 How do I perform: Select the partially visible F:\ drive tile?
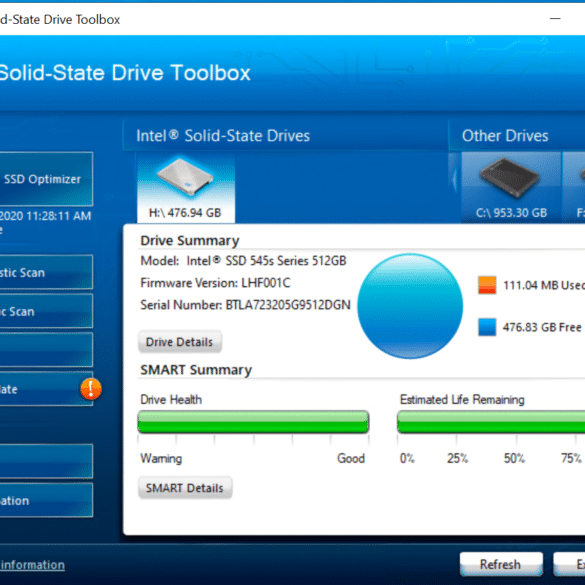click(574, 187)
